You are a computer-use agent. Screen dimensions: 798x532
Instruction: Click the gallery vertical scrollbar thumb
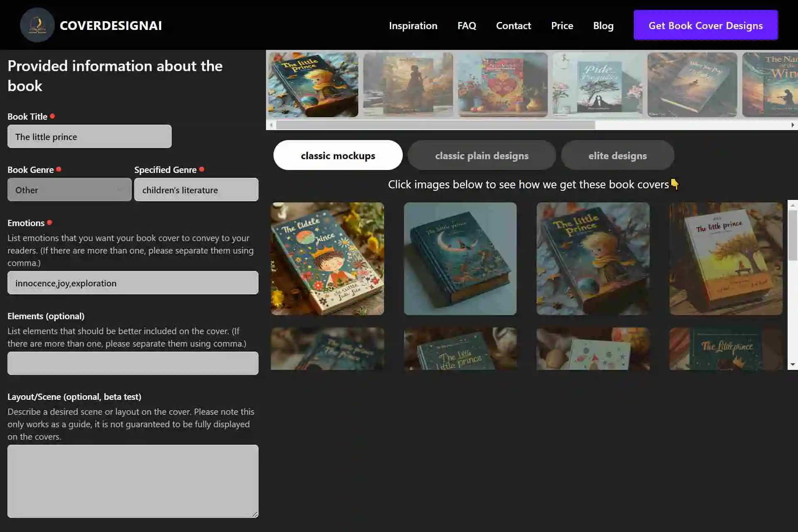point(793,236)
